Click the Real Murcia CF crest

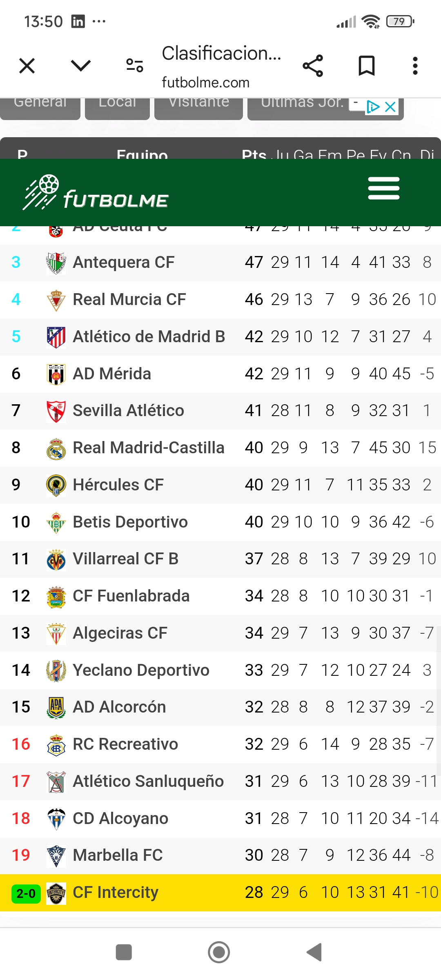pos(56,300)
